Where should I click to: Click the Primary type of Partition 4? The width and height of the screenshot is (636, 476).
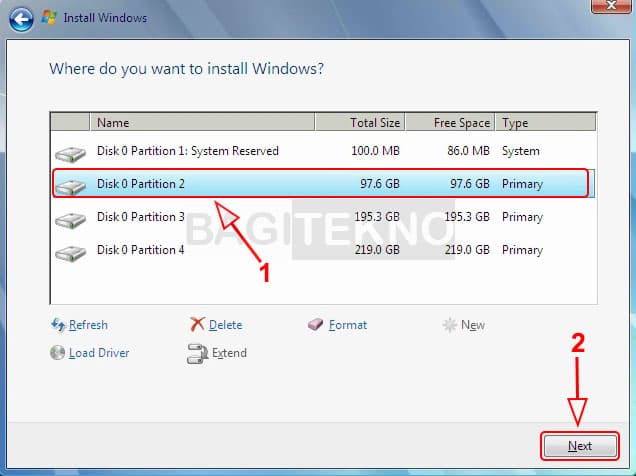[x=522, y=250]
